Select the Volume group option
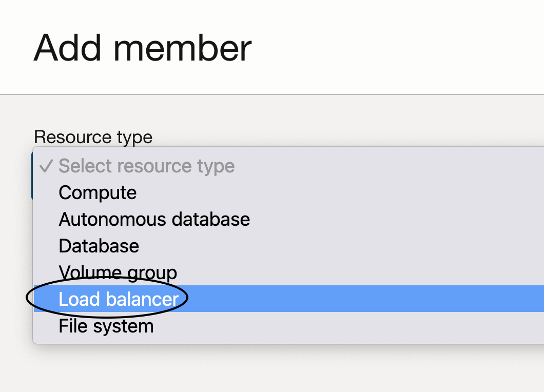This screenshot has height=392, width=544. pos(118,272)
